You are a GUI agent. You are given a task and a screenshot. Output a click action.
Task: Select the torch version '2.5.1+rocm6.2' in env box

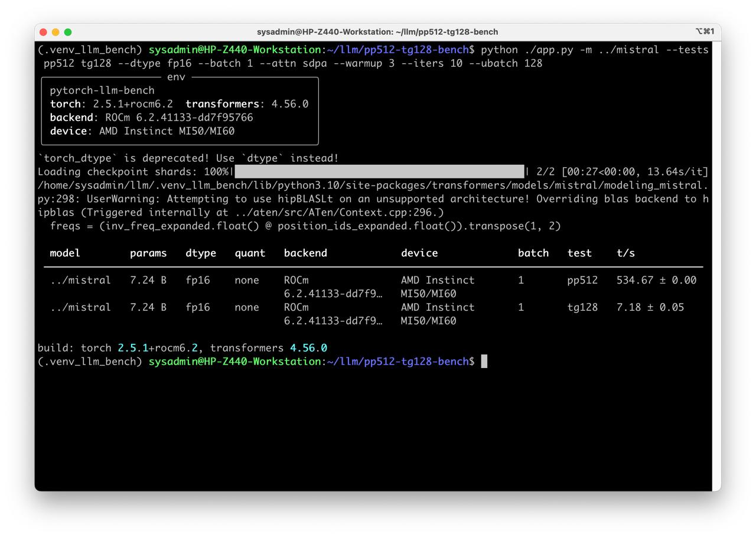coord(133,104)
